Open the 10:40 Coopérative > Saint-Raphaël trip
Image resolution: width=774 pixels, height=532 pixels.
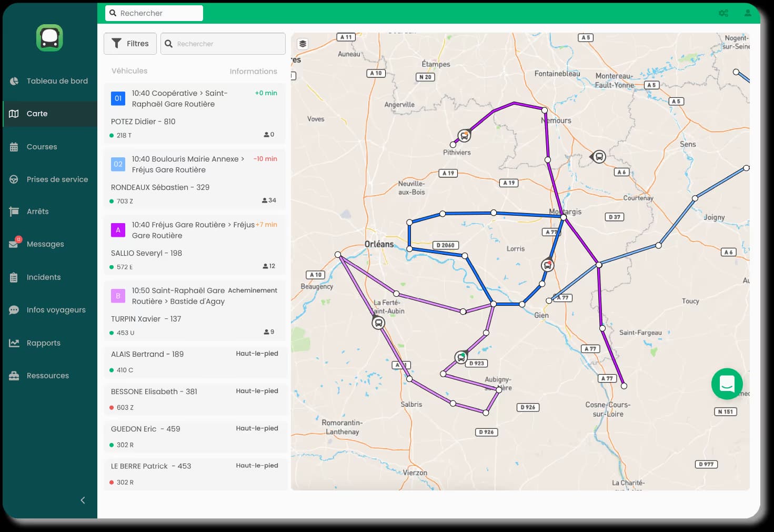tap(179, 98)
